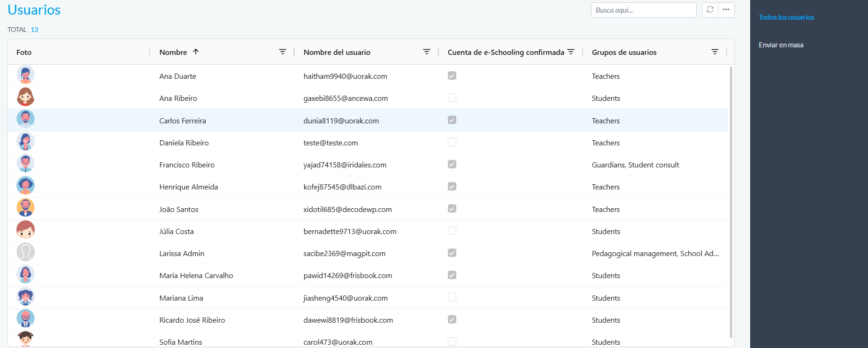This screenshot has height=348, width=868.
Task: Open the three-dots more options menu
Action: tap(726, 10)
